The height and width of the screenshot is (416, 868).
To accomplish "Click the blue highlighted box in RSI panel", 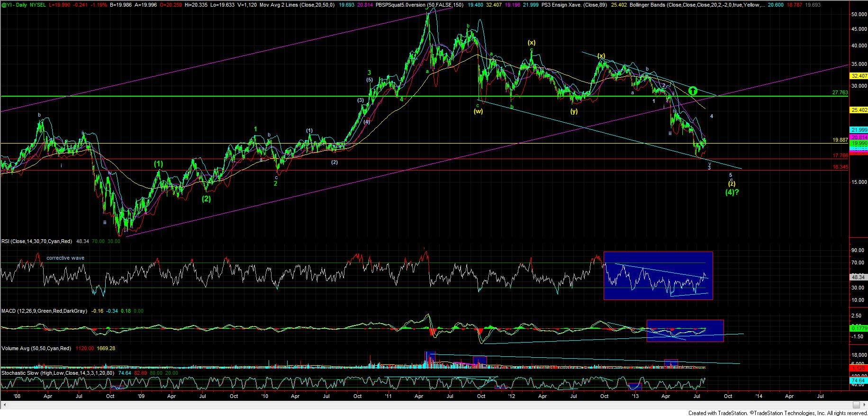I will point(658,276).
